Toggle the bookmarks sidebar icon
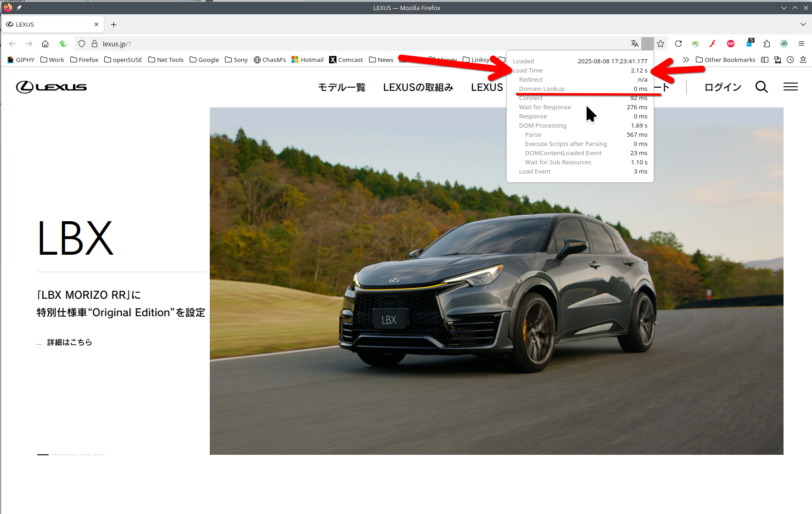 pos(765,60)
